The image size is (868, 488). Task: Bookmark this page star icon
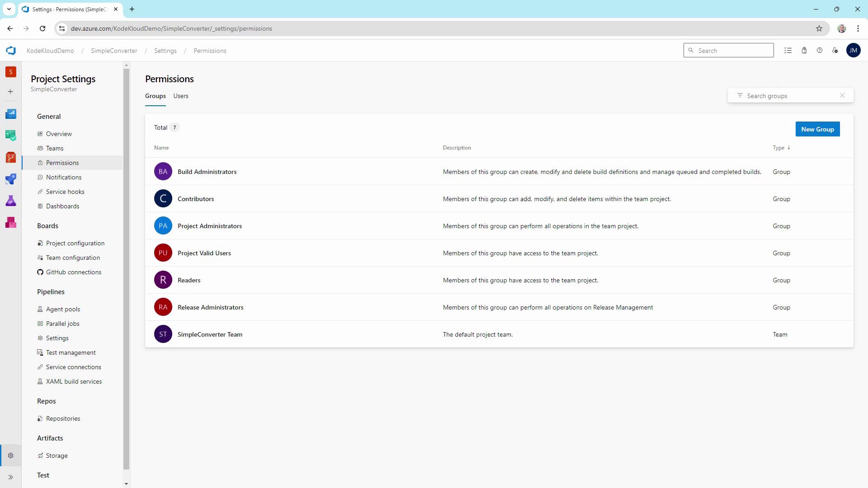point(819,28)
